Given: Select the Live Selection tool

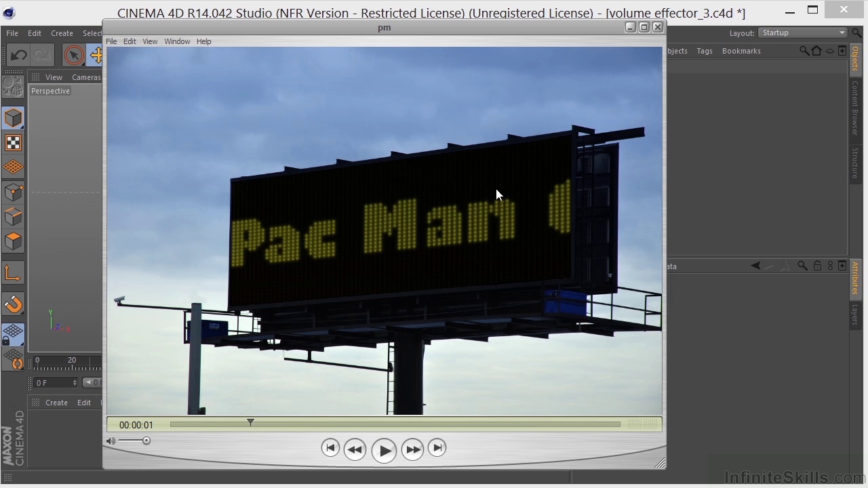Looking at the screenshot, I should coord(74,56).
